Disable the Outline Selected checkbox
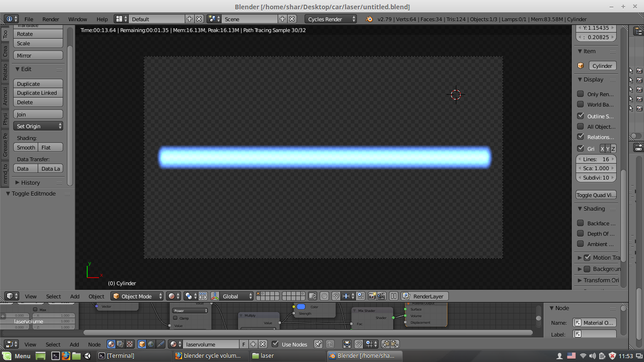 pyautogui.click(x=580, y=116)
